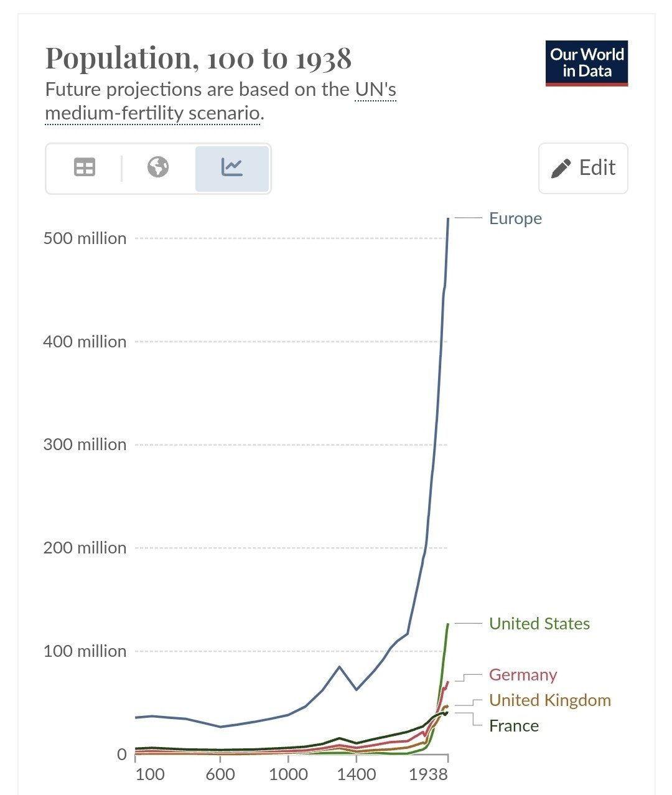Click the chart title Population, 100 to 1938
This screenshot has height=795, width=672.
198,59
